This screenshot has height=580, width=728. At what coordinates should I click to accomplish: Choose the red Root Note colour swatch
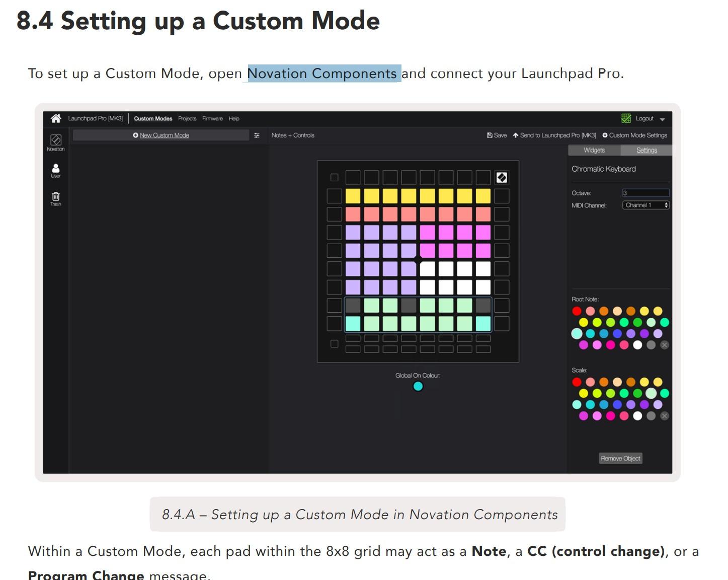pyautogui.click(x=577, y=311)
